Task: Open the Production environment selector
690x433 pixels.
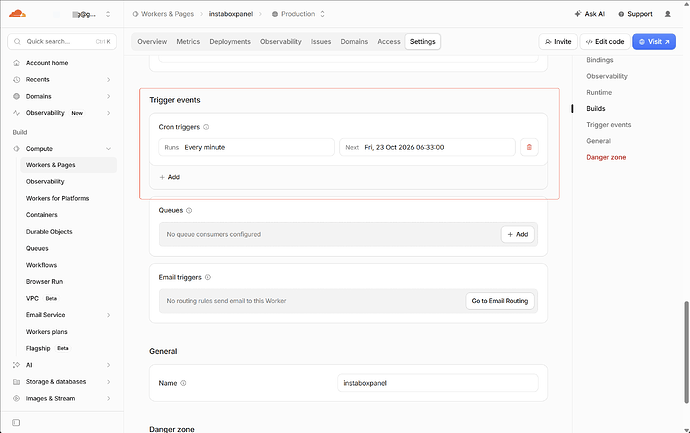Action: point(298,14)
